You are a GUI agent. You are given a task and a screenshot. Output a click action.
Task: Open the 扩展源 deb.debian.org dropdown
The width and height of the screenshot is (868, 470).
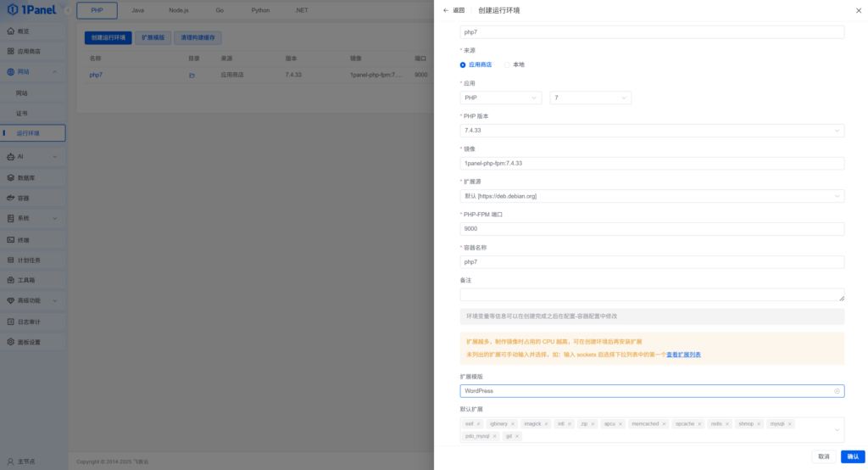[652, 196]
